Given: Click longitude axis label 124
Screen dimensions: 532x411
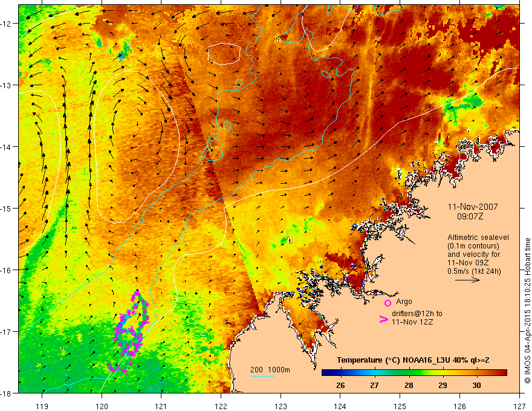Looking at the screenshot, I should (x=340, y=406).
